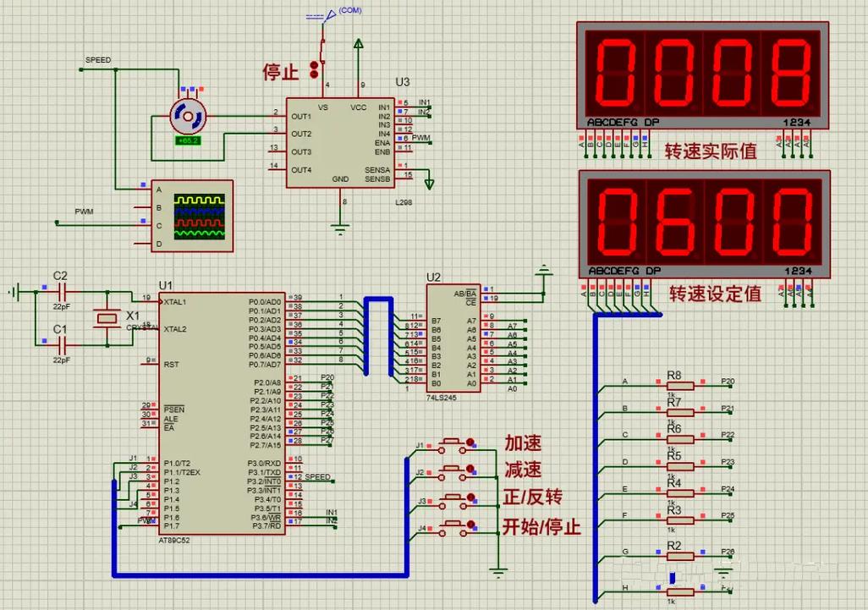The height and width of the screenshot is (610, 868).
Task: Click the 转速设定值 seven-segment display
Action: click(x=705, y=224)
